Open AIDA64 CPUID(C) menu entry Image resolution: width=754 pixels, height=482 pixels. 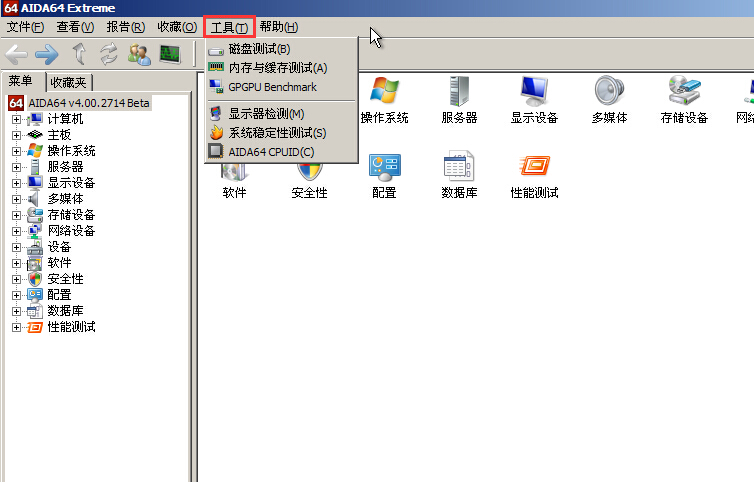click(x=282, y=152)
